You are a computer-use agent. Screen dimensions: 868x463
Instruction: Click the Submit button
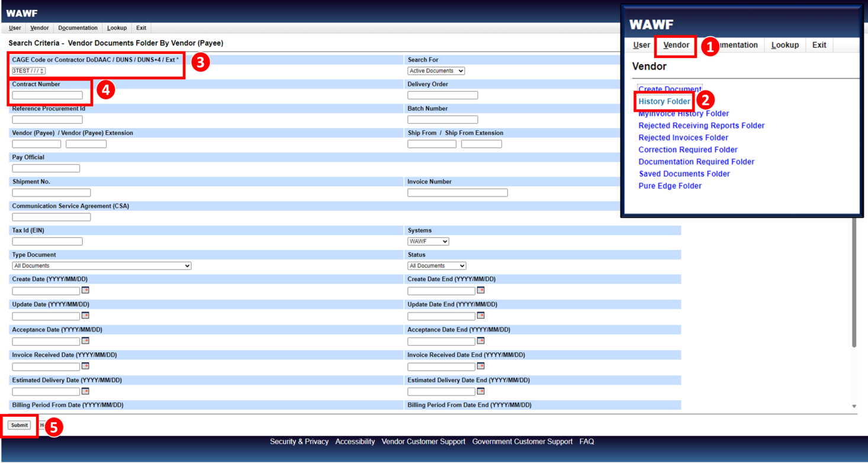click(x=19, y=425)
